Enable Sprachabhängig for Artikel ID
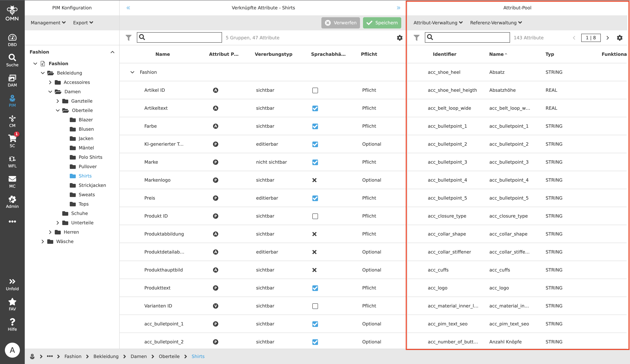 click(315, 90)
